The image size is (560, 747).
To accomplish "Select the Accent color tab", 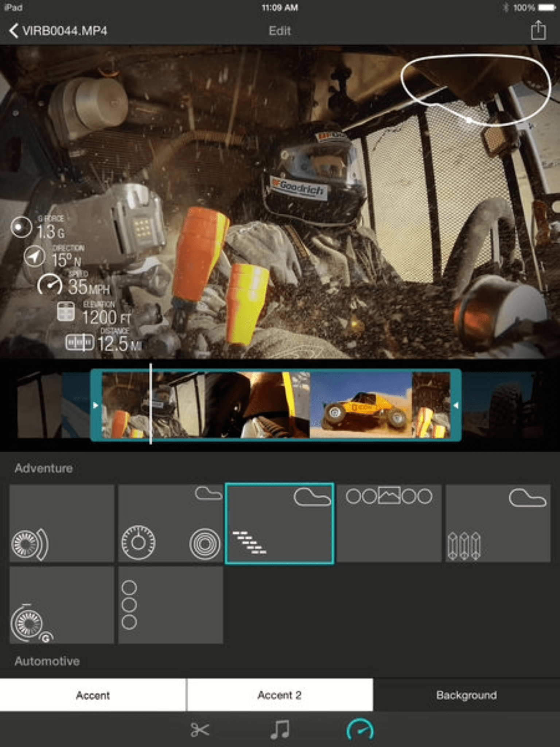I will click(93, 695).
